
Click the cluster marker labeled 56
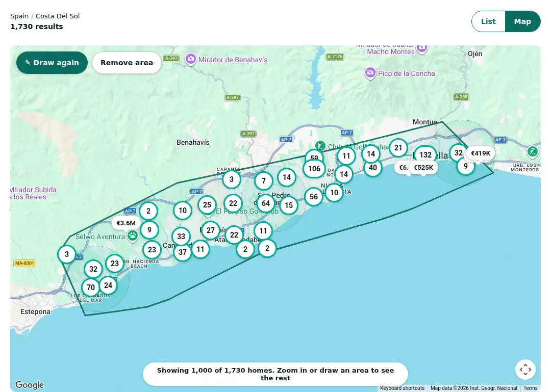313,197
